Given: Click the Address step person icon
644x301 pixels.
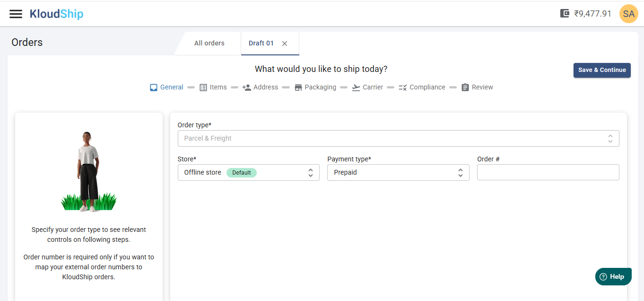Looking at the screenshot, I should coord(247,88).
